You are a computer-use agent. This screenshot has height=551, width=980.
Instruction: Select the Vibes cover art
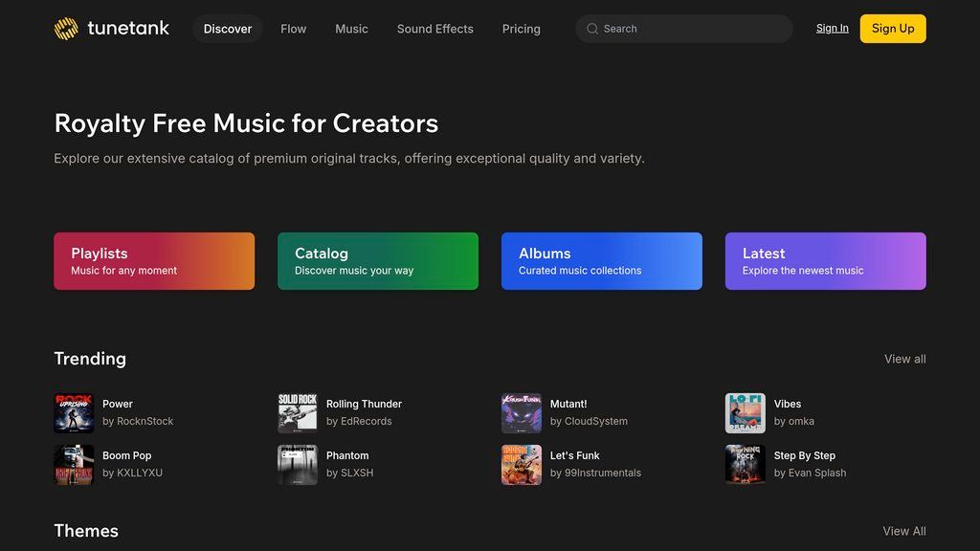745,413
